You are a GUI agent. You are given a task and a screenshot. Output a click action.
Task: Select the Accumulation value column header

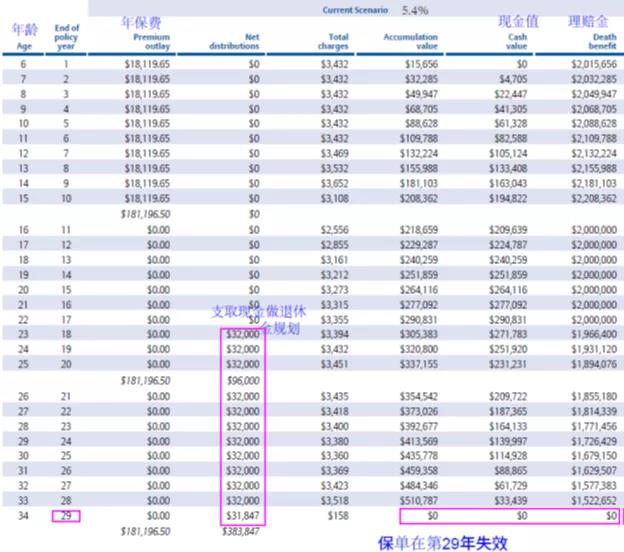pyautogui.click(x=410, y=41)
